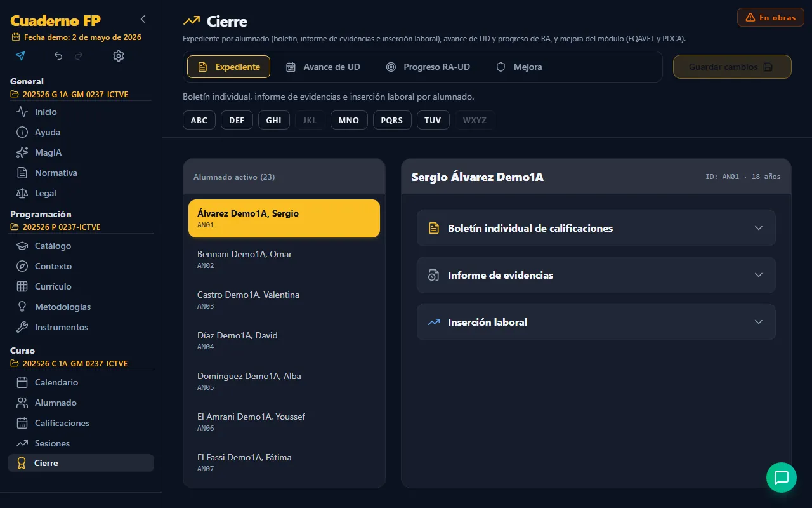Expand the Inserción laboral section
The width and height of the screenshot is (812, 508).
pos(596,322)
